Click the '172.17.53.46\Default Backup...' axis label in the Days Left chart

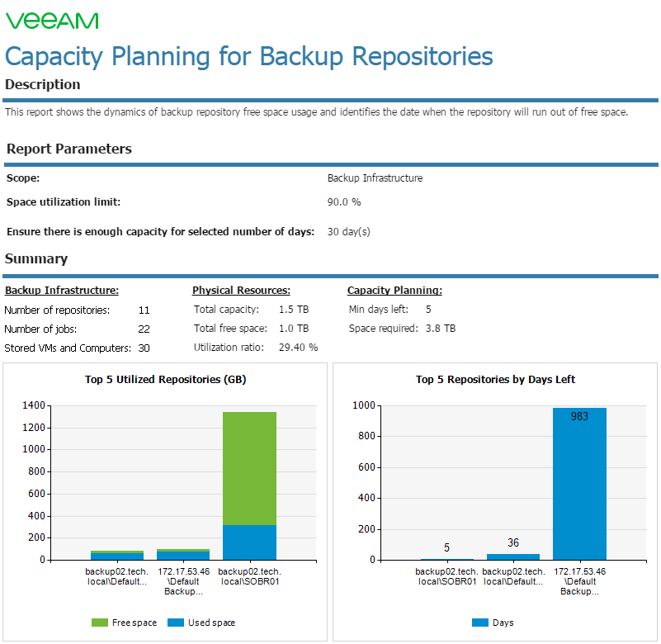(579, 581)
